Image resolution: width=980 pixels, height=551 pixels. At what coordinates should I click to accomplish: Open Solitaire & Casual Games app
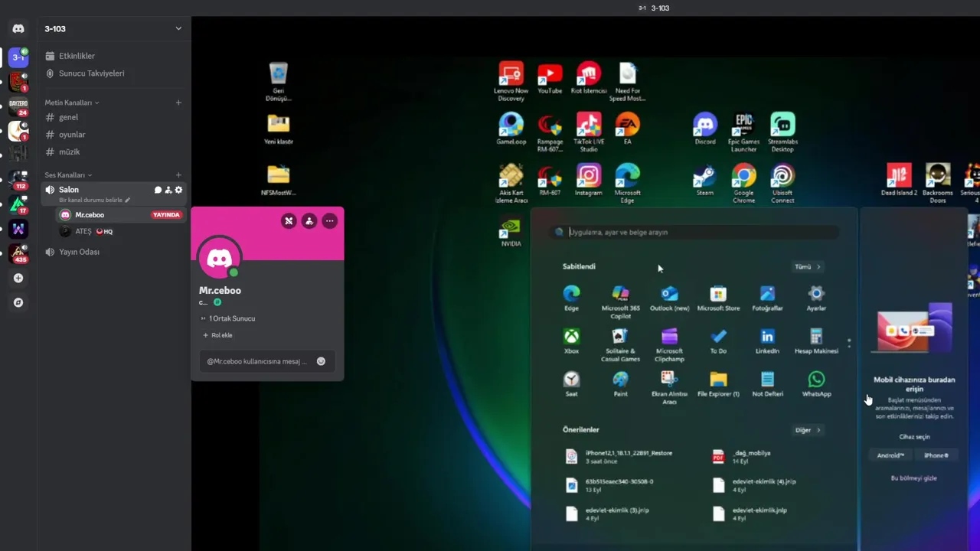tap(620, 344)
